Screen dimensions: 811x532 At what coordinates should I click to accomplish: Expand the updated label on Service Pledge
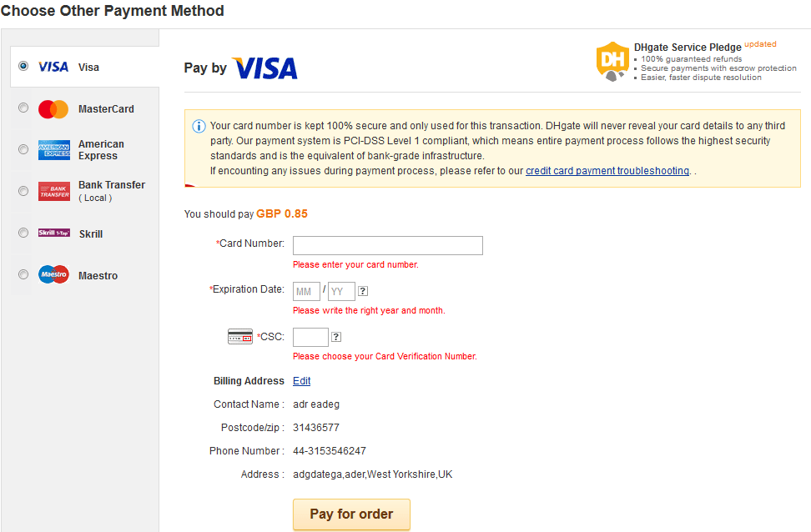762,44
